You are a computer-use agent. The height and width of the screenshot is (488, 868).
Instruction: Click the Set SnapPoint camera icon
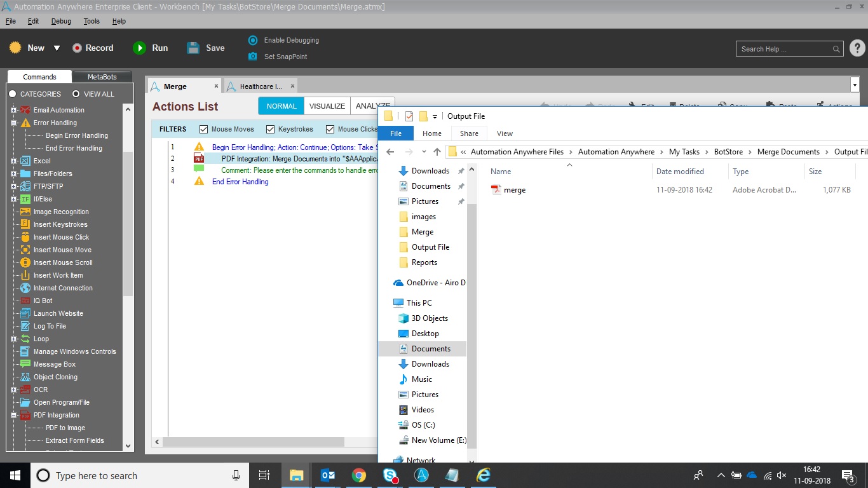click(x=253, y=57)
